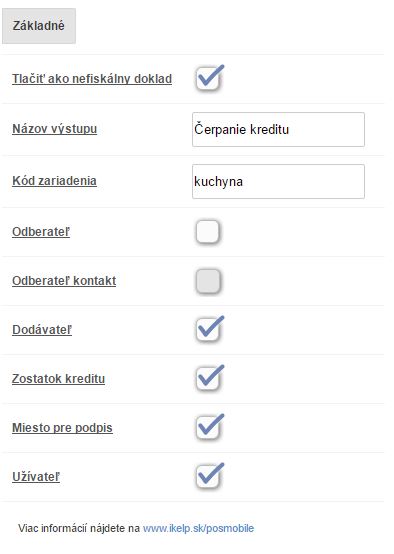This screenshot has width=394, height=554.
Task: Click the Kód zariadenia input field
Action: coord(278,182)
